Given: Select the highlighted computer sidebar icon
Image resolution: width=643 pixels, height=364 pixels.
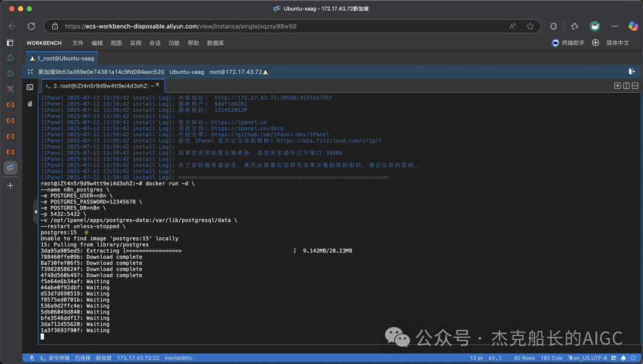Looking at the screenshot, I should tap(10, 168).
